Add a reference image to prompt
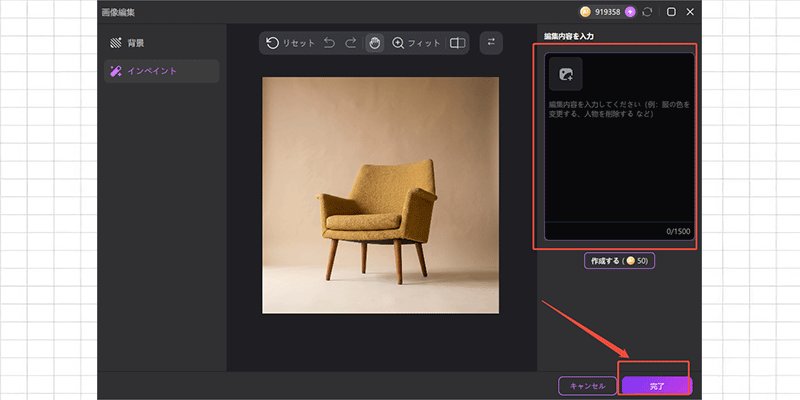The image size is (800, 400). (566, 74)
